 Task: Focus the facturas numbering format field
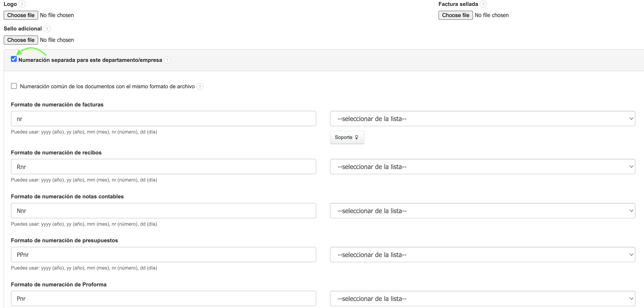tap(163, 119)
